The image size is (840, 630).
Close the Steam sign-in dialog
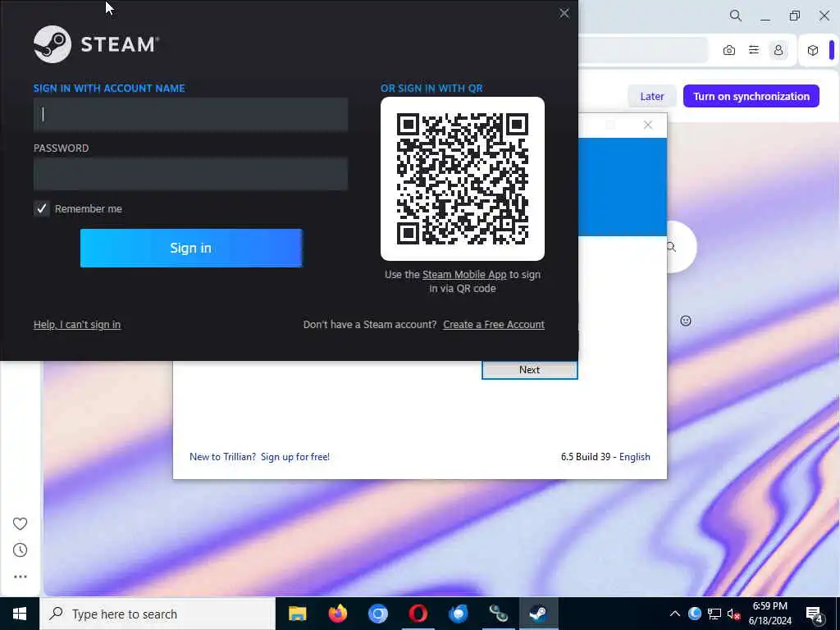tap(564, 13)
